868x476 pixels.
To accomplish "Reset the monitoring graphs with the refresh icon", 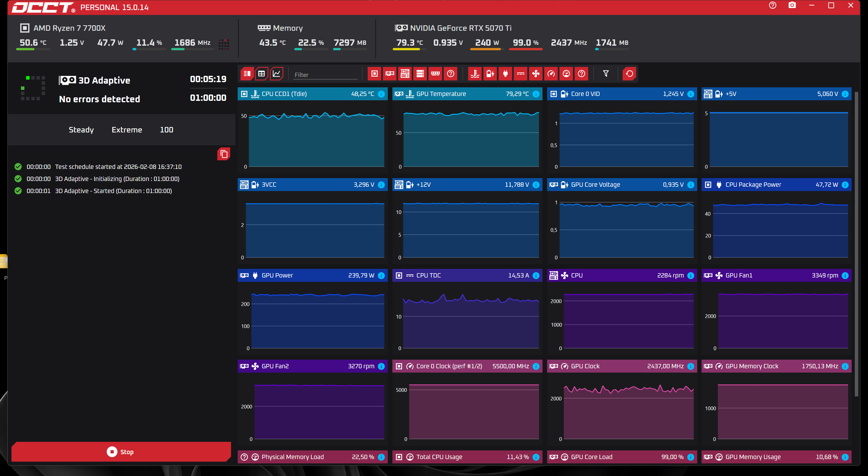I will tap(629, 74).
